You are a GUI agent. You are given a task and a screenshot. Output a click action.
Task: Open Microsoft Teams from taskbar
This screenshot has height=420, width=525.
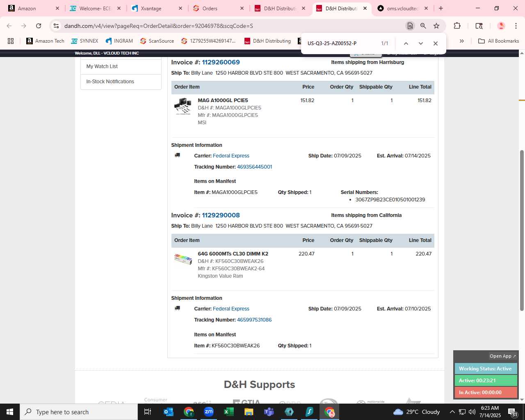[269, 412]
